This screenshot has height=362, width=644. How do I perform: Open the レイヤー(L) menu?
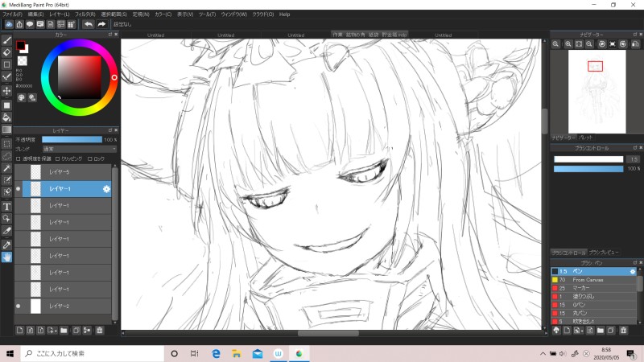[60, 14]
